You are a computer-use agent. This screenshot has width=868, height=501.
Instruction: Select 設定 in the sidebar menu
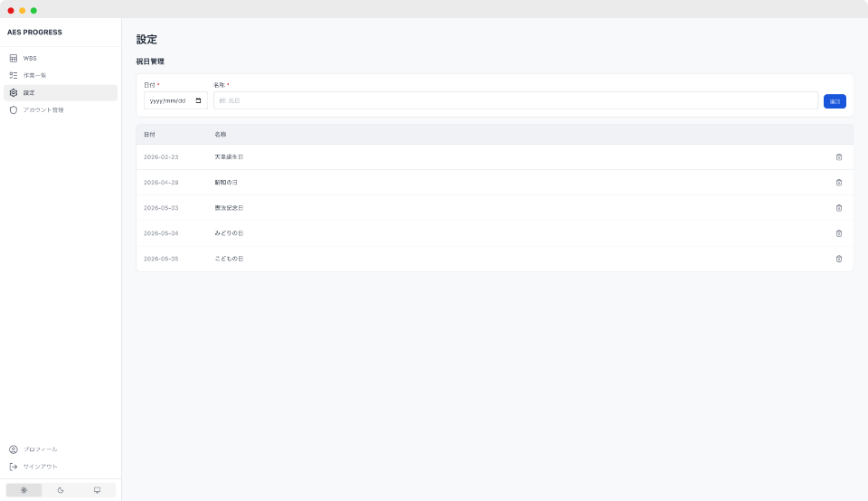coord(29,92)
